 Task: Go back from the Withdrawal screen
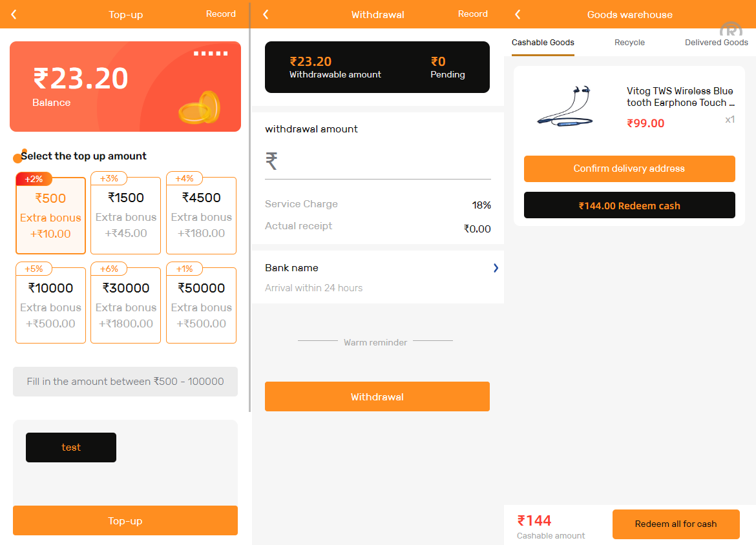pos(266,14)
